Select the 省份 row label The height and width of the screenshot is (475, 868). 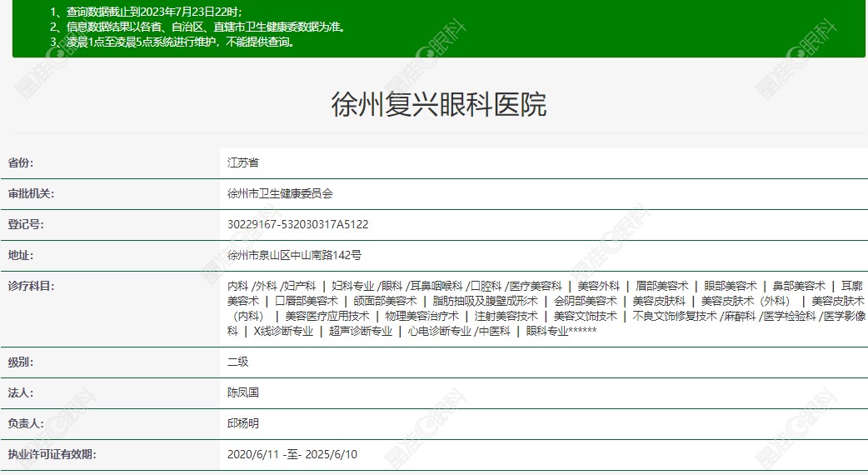tap(21, 162)
